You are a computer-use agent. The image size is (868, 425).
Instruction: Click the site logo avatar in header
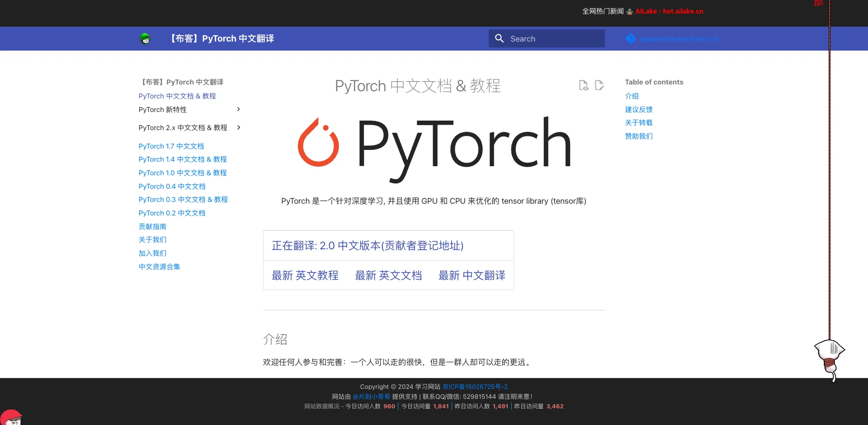145,39
